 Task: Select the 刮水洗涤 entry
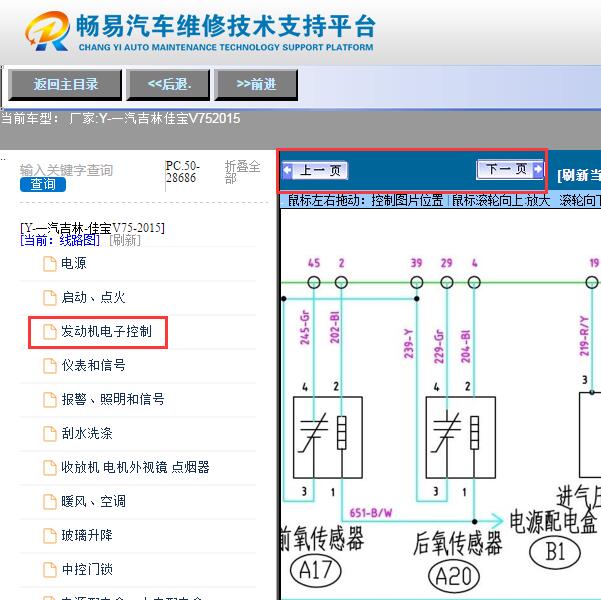pos(87,433)
